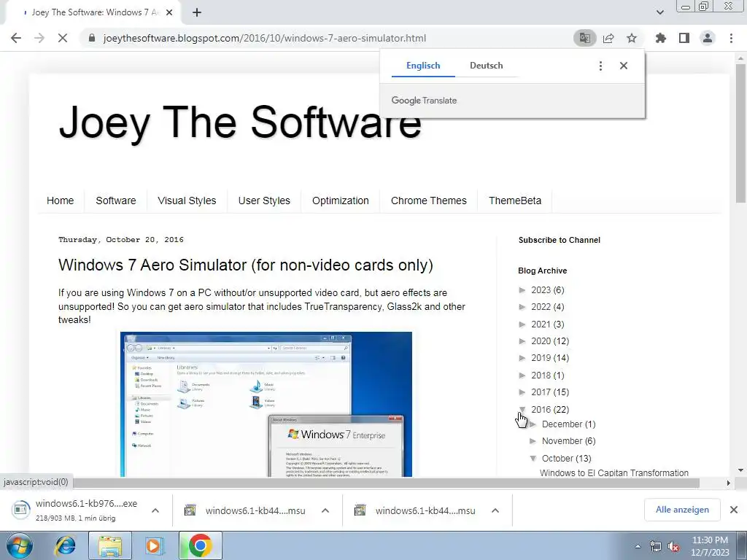Bookmark this page with the star
747x560 pixels.
632,38
